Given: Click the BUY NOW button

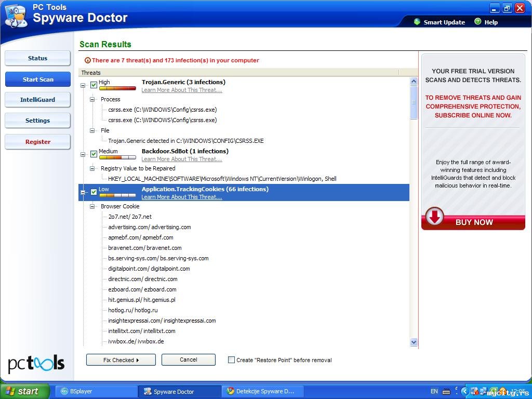Looking at the screenshot, I should pos(473,222).
